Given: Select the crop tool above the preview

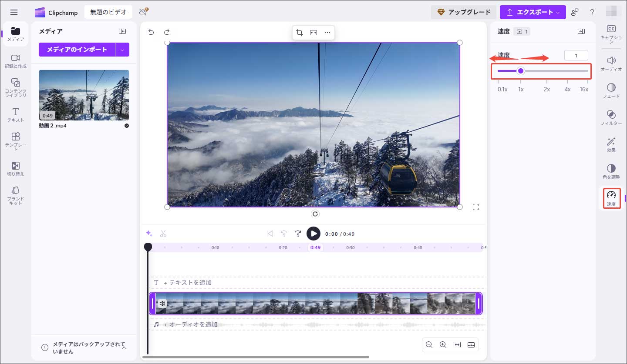Looking at the screenshot, I should [x=300, y=32].
